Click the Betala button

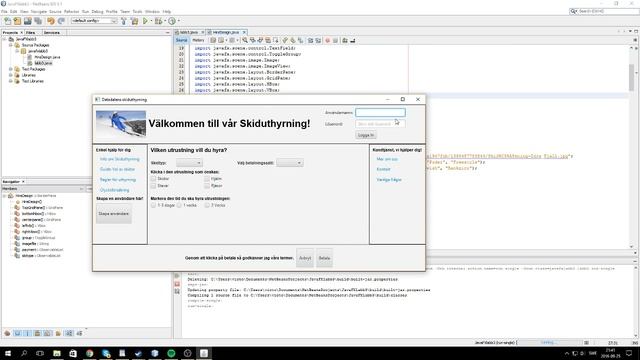click(324, 258)
